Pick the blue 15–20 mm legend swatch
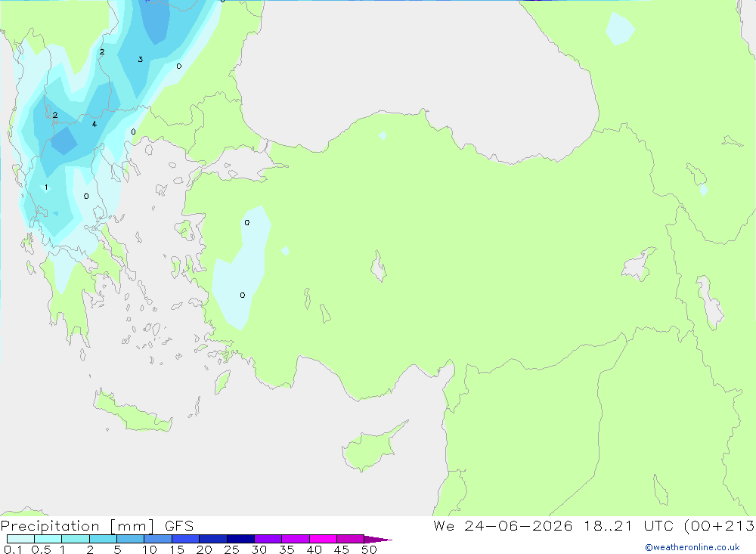The width and height of the screenshot is (756, 554). coord(186,539)
